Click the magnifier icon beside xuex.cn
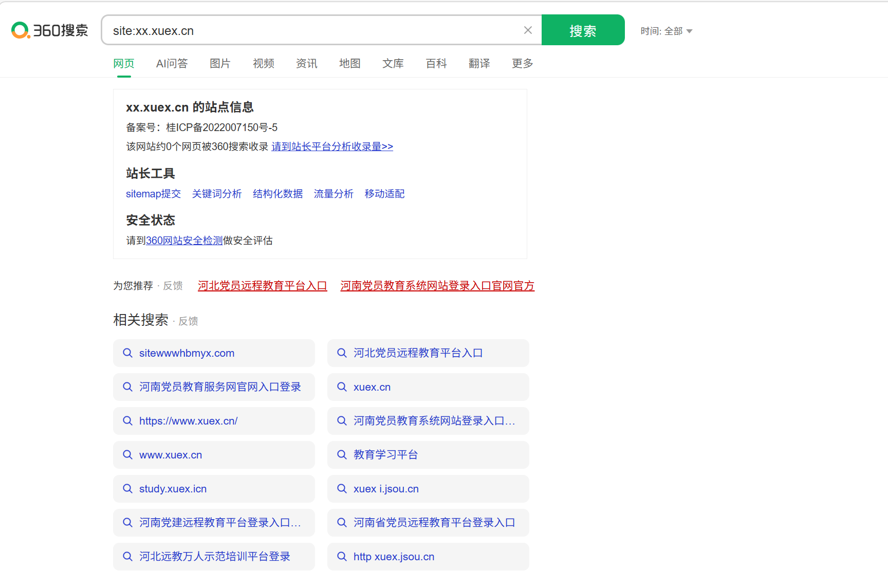888x588 pixels. [342, 387]
